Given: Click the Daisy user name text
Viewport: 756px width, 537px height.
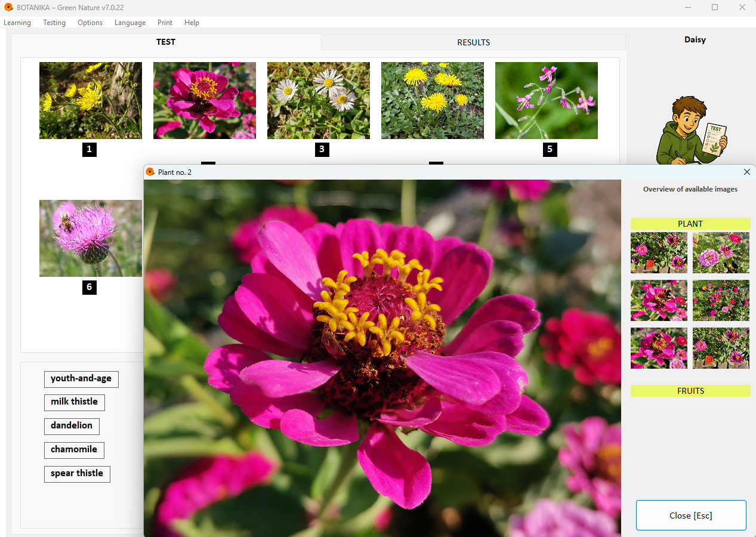Looking at the screenshot, I should coord(695,40).
